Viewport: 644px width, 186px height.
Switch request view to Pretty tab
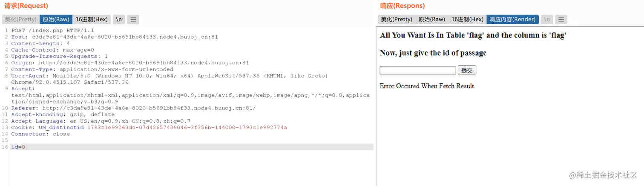[21, 19]
